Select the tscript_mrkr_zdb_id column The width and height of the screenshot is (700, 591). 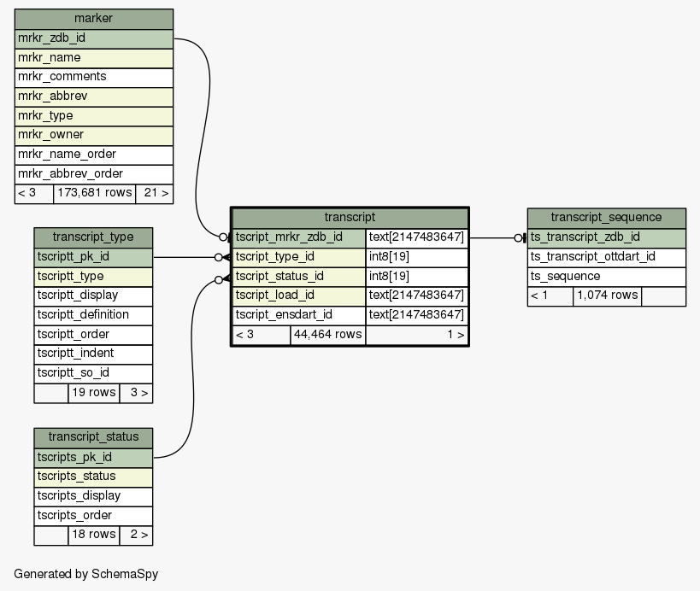[299, 237]
